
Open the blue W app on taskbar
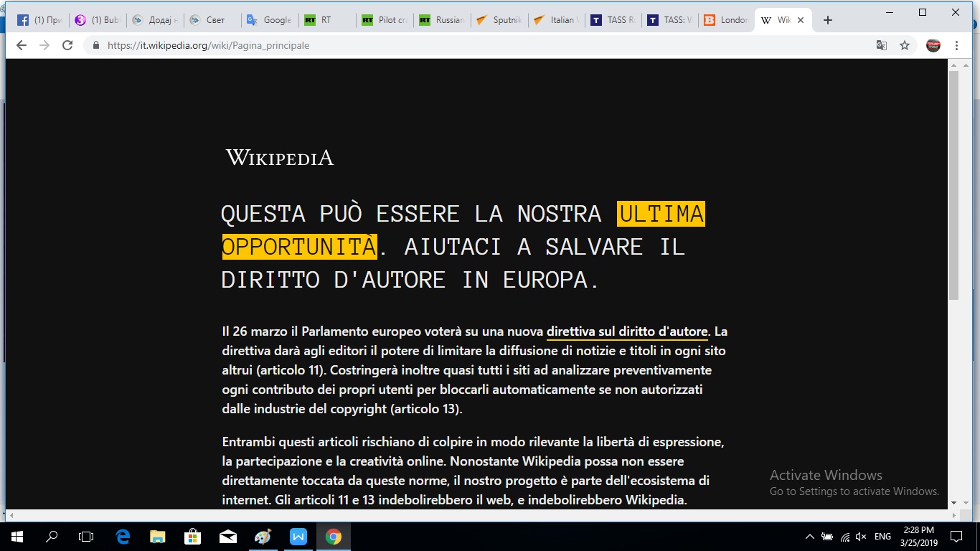(298, 536)
